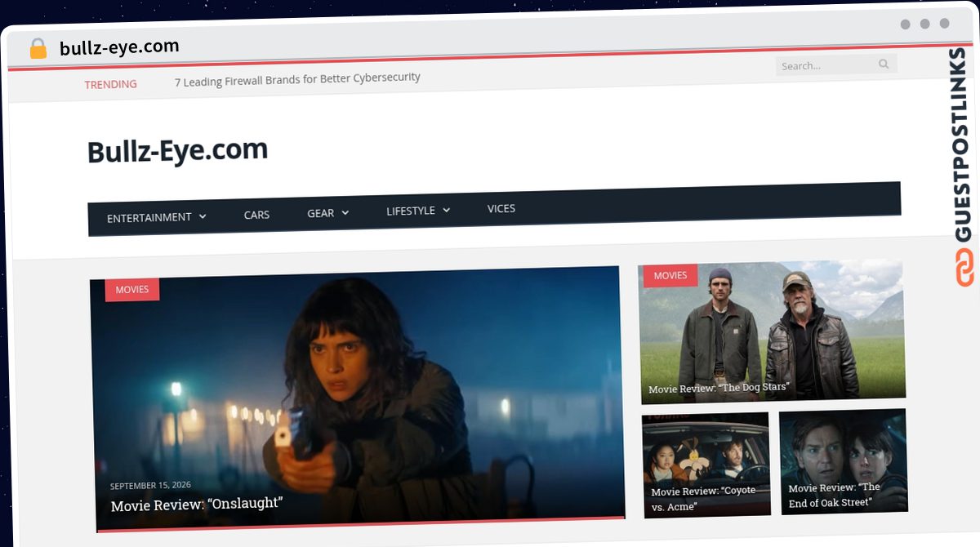
Task: Open the Entertainment menu
Action: pos(157,217)
